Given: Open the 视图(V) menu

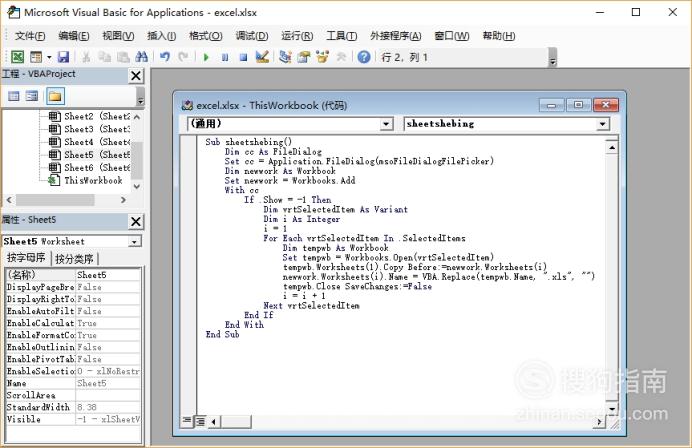Looking at the screenshot, I should click(x=118, y=36).
